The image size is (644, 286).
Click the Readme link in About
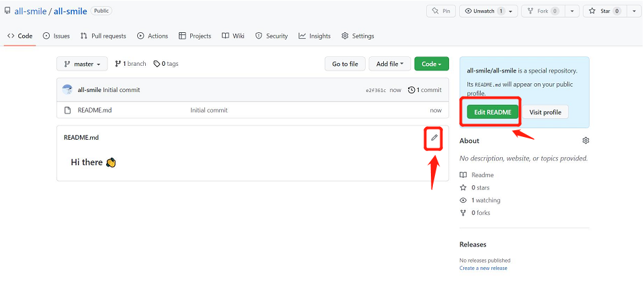pyautogui.click(x=477, y=175)
